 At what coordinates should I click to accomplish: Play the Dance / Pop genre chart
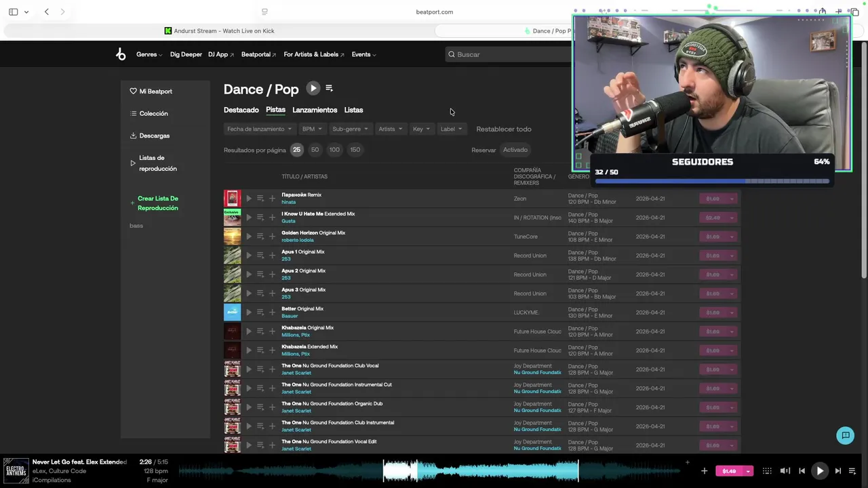point(313,88)
